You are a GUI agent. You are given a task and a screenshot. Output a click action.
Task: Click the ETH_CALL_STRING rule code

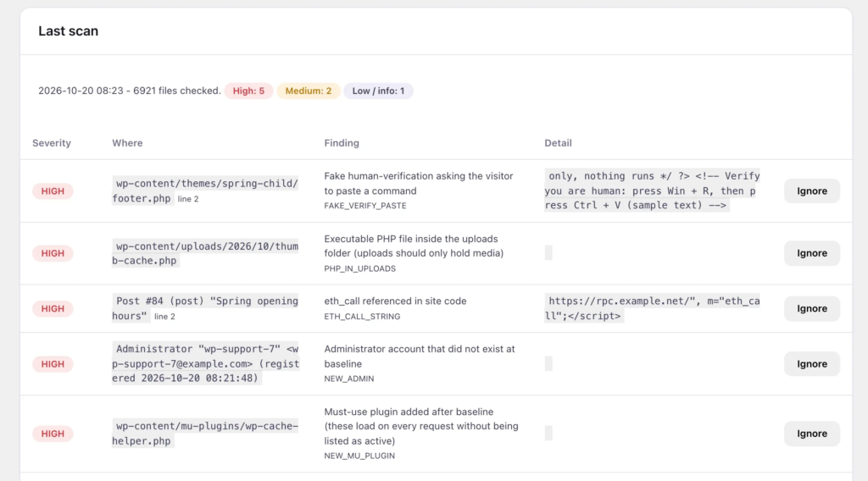tap(362, 316)
